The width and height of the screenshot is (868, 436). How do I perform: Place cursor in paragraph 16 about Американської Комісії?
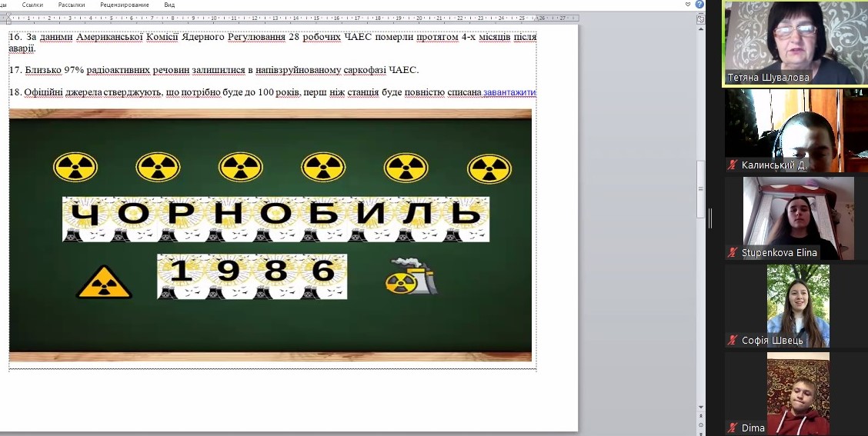coord(272,42)
